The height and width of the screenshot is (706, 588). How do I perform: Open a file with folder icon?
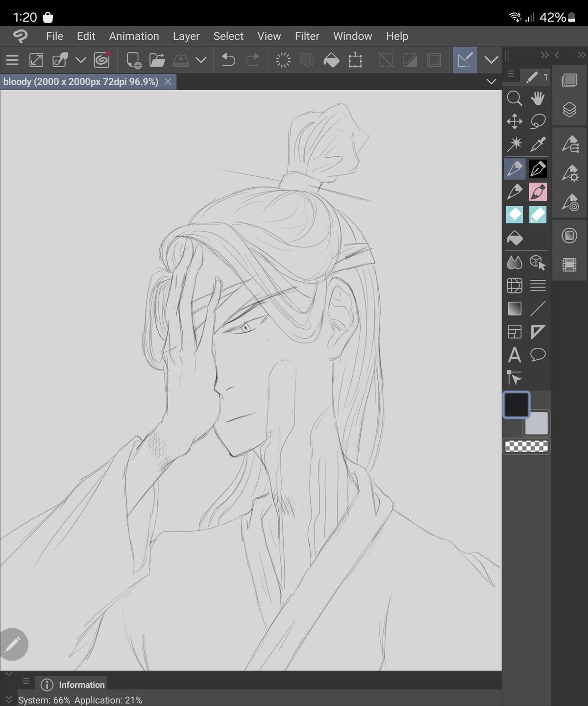point(157,60)
